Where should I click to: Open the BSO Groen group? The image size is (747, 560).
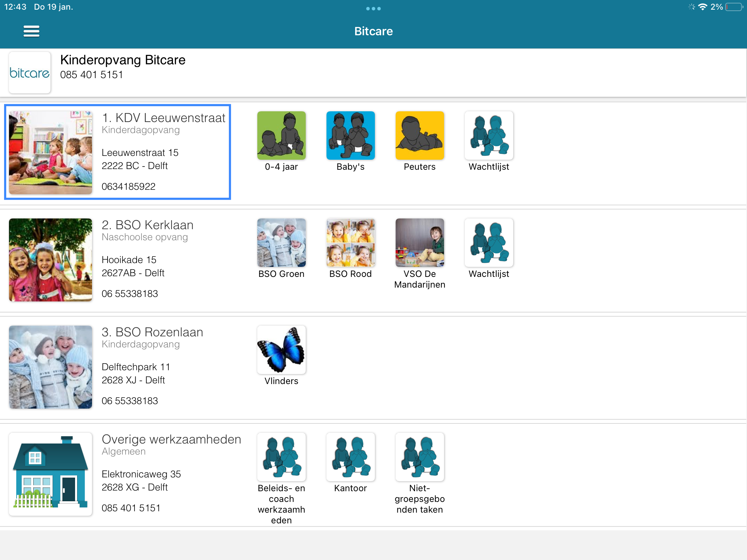(x=281, y=243)
